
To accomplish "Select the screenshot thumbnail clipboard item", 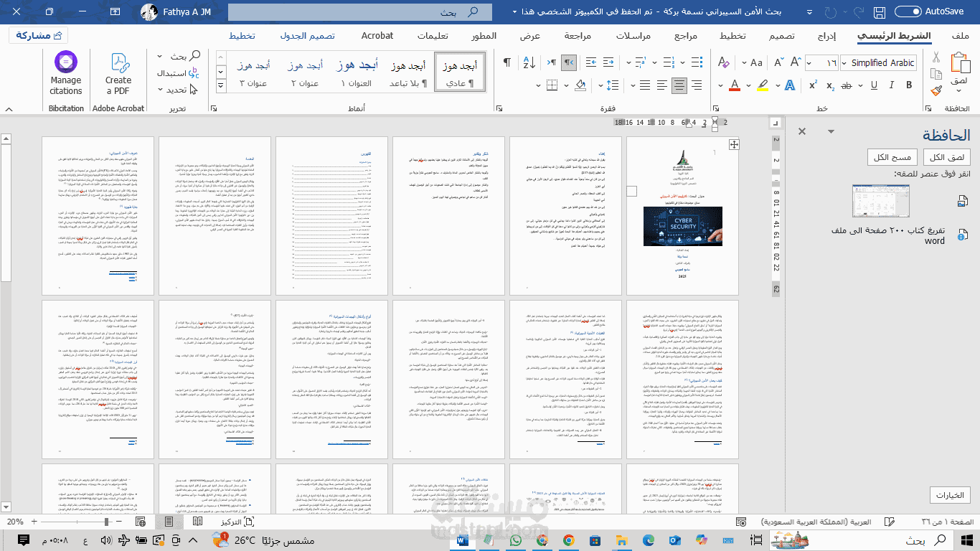I will 882,202.
